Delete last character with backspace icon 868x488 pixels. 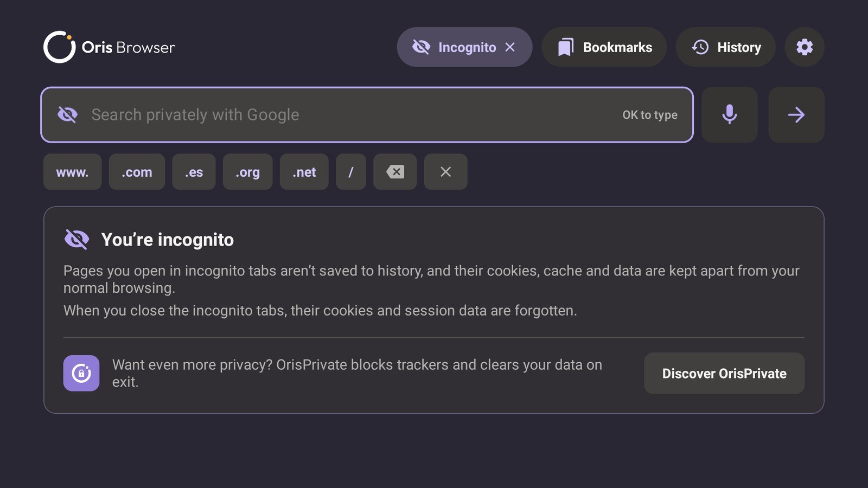(395, 172)
